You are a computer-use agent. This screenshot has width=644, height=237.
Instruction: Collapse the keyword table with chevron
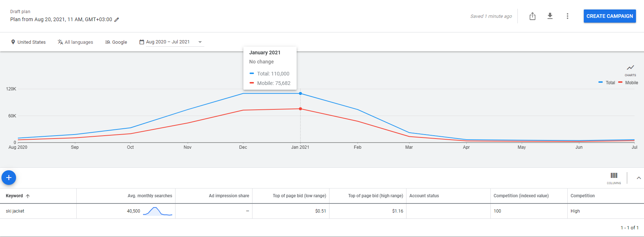click(639, 178)
